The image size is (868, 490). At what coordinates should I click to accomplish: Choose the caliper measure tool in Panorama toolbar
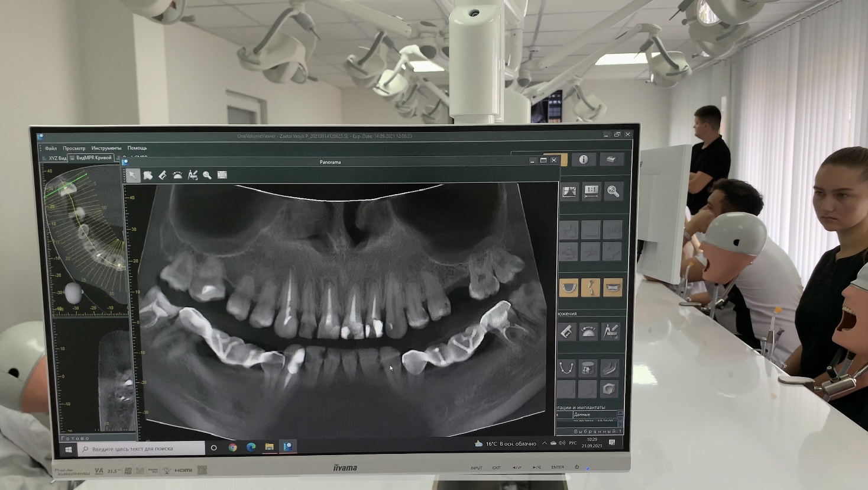coord(163,175)
